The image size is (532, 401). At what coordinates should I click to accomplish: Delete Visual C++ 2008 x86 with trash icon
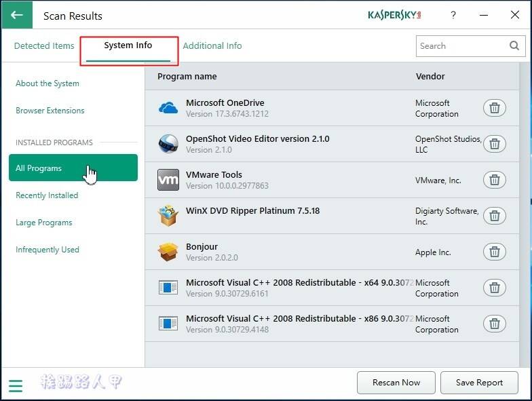tap(494, 324)
